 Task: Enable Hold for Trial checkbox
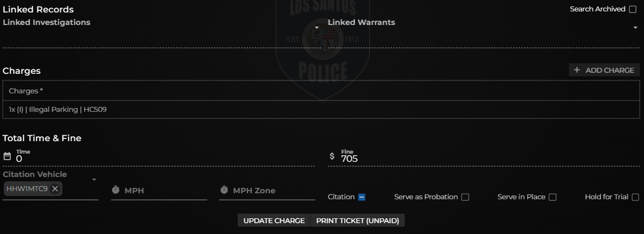tap(635, 197)
